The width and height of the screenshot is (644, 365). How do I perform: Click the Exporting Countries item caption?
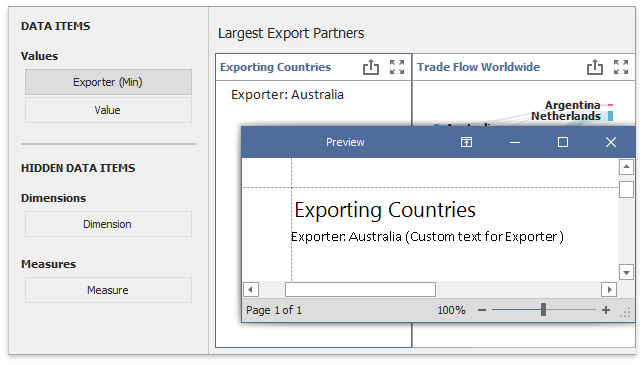tap(275, 67)
